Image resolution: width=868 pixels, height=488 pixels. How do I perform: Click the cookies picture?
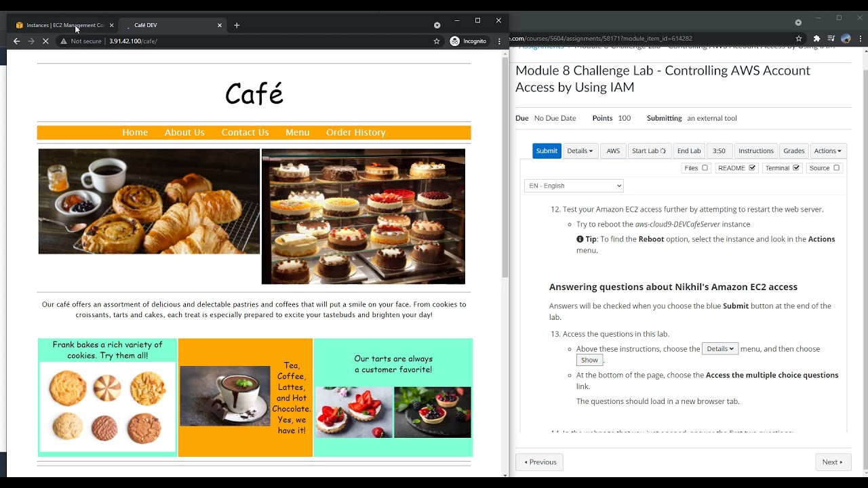(107, 407)
